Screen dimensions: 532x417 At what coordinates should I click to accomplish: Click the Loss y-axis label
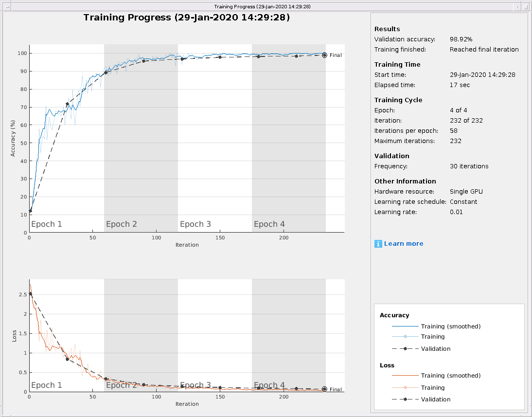pyautogui.click(x=14, y=336)
